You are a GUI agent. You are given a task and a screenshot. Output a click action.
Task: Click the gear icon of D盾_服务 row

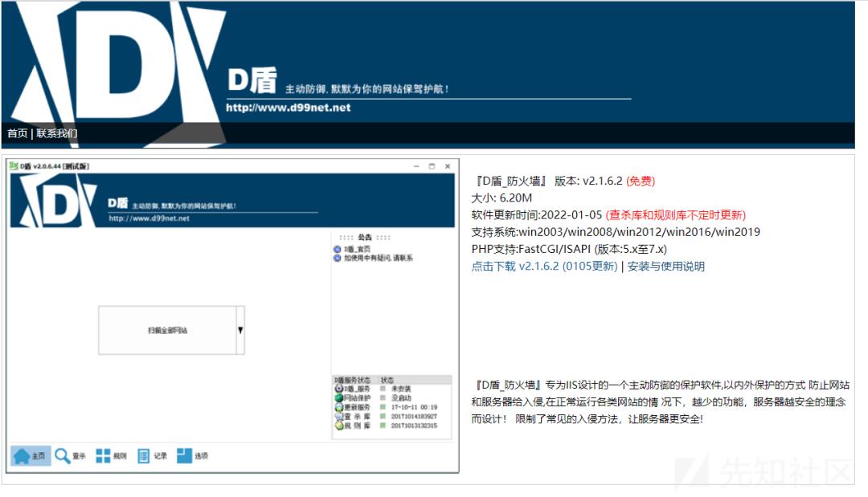pyautogui.click(x=339, y=389)
